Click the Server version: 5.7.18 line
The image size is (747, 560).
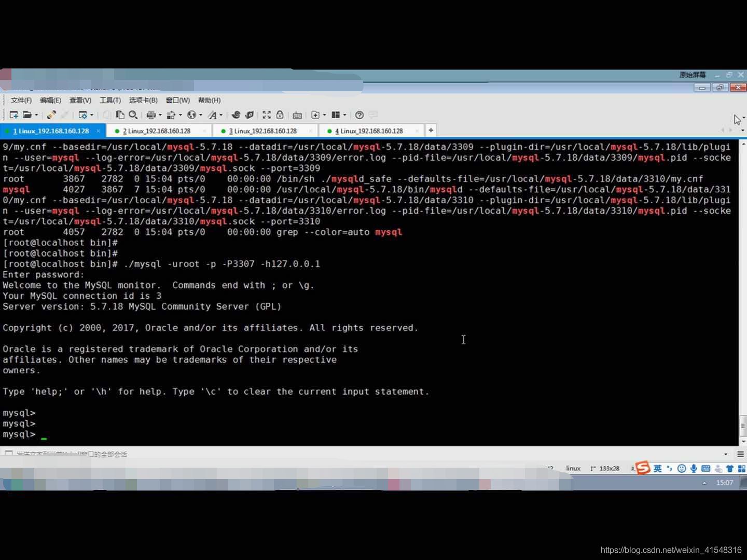coord(142,306)
